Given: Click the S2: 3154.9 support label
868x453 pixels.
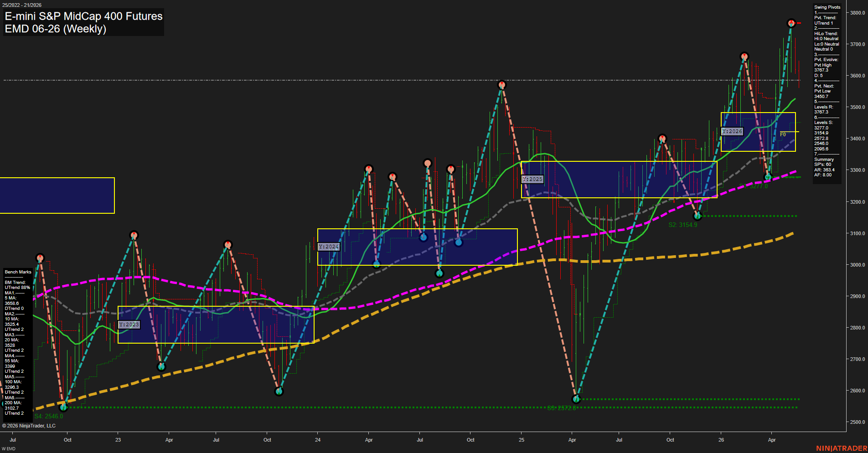Looking at the screenshot, I should [683, 225].
